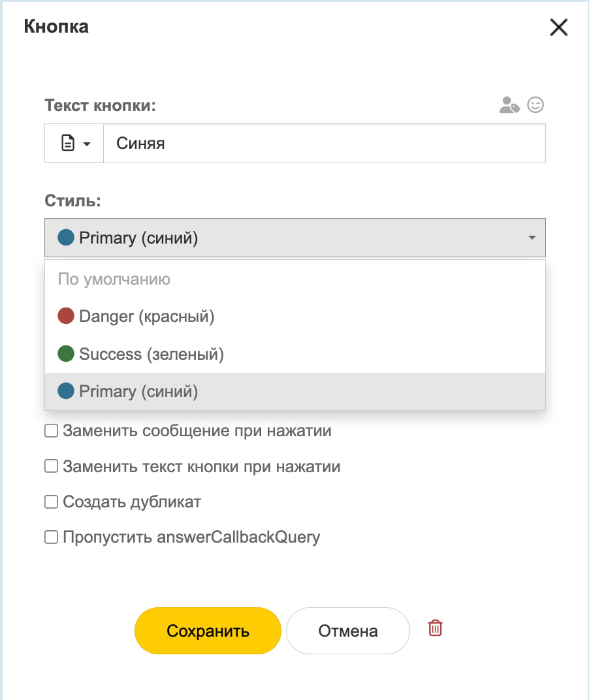Click the red trash delete icon

tap(435, 628)
